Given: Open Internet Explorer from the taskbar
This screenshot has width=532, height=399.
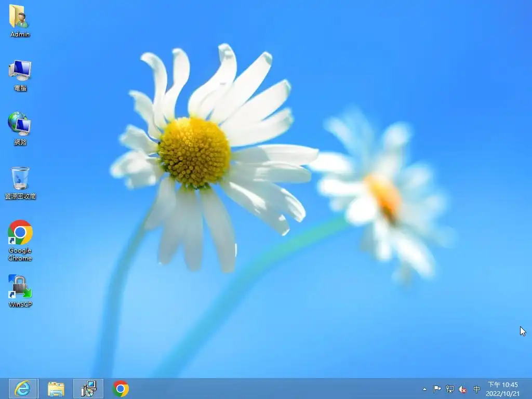Looking at the screenshot, I should tap(23, 389).
